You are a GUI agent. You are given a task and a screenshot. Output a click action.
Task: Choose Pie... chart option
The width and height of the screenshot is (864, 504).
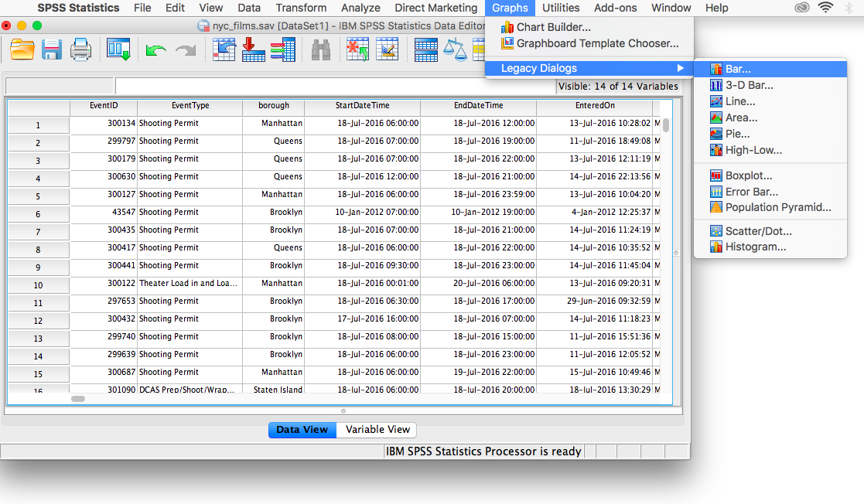tap(770, 134)
